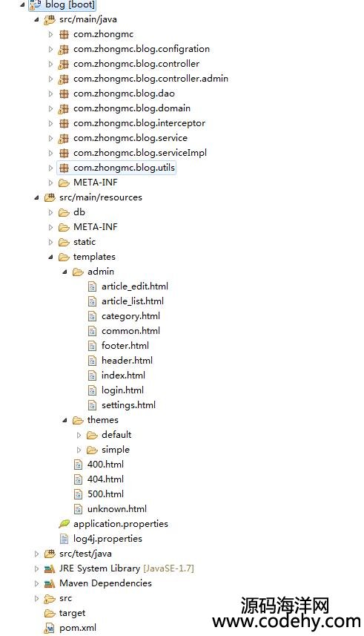Click the com.zhongmc.blog.dao package icon
This screenshot has width=364, height=636.
click(64, 94)
